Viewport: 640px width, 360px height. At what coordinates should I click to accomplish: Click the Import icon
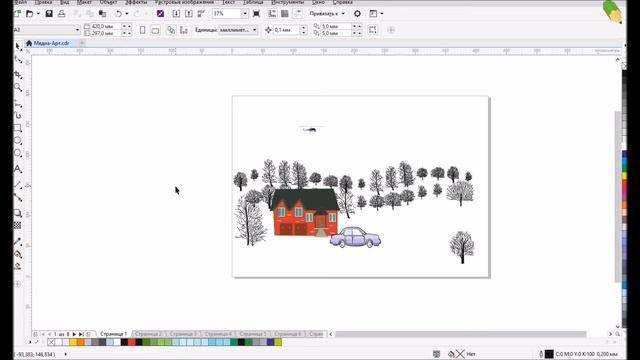pos(176,13)
